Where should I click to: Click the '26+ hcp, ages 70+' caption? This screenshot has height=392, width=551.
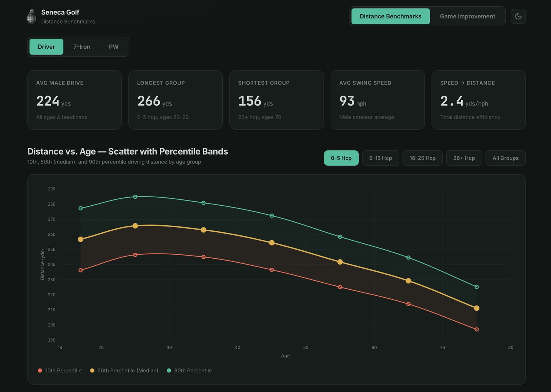pyautogui.click(x=261, y=117)
